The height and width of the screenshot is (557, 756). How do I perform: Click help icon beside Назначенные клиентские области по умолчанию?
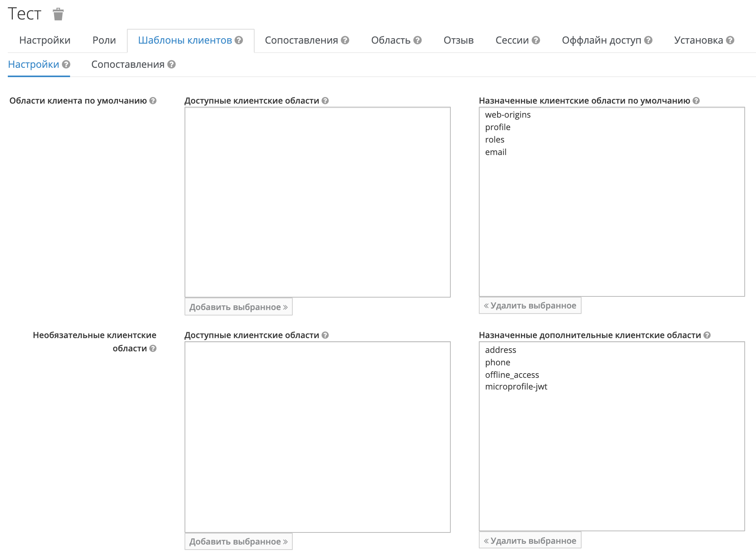click(696, 100)
